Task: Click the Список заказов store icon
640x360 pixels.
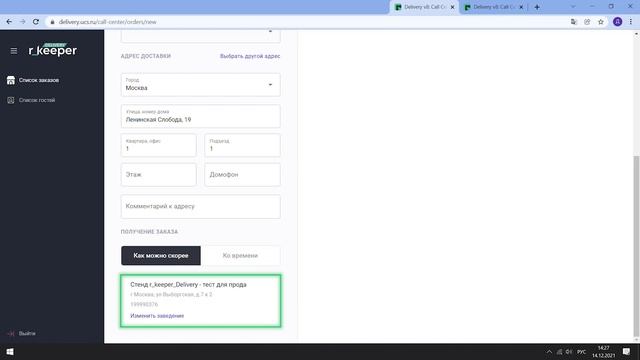Action: [x=11, y=80]
